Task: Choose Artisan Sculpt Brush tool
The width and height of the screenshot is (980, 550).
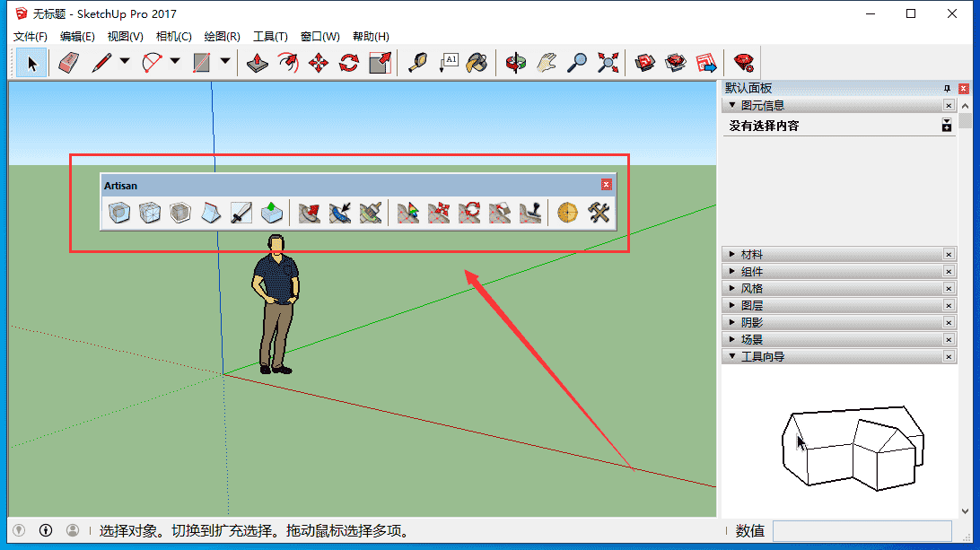Action: click(310, 213)
